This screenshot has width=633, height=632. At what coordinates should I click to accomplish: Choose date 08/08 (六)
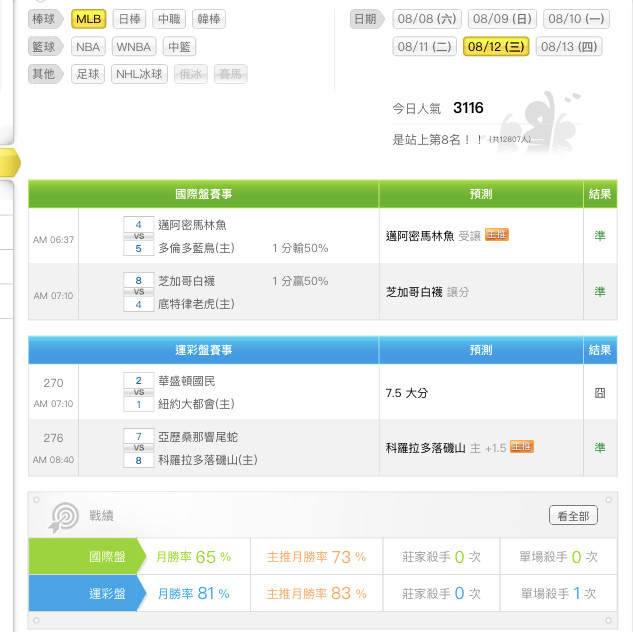pos(427,19)
